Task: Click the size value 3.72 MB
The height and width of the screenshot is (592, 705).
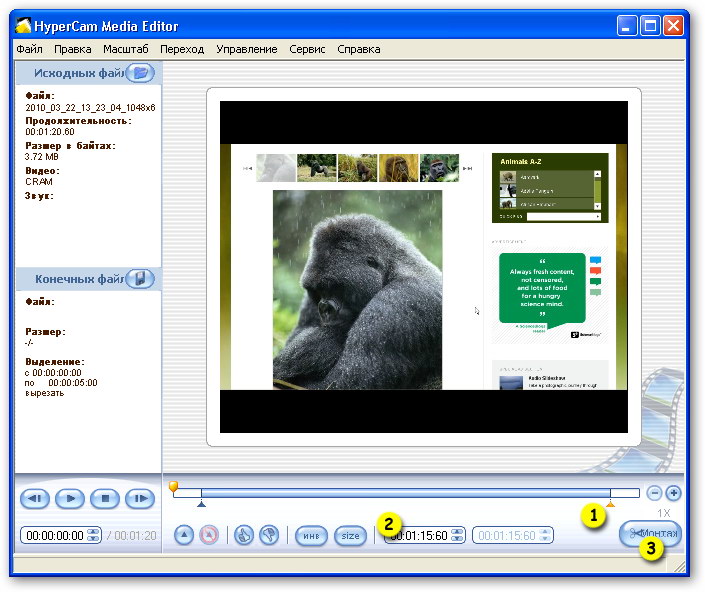Action: pyautogui.click(x=42, y=156)
